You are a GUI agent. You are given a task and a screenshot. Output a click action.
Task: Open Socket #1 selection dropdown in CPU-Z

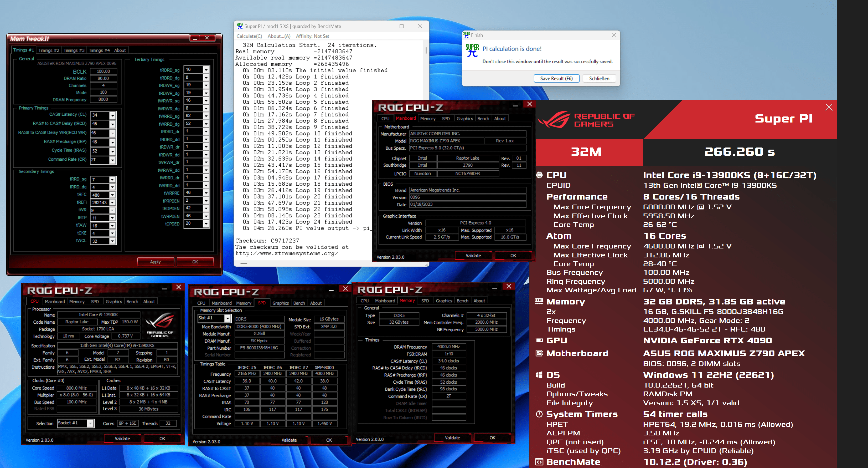pyautogui.click(x=90, y=423)
